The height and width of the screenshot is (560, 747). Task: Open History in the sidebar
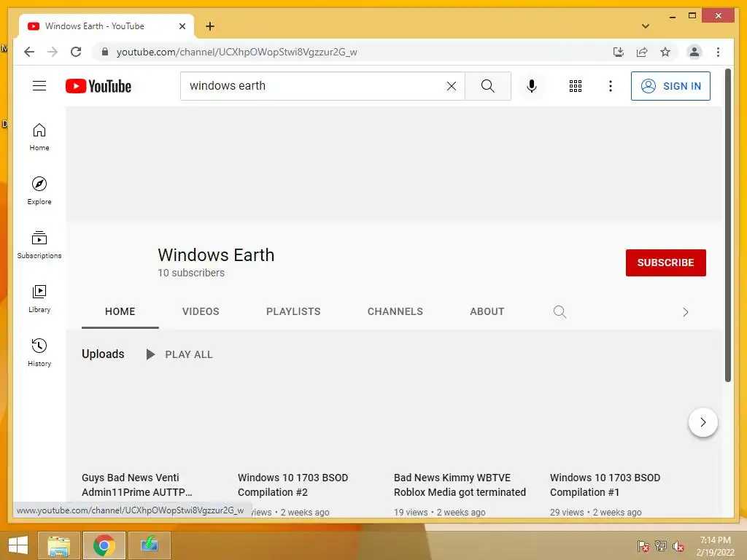(x=39, y=352)
